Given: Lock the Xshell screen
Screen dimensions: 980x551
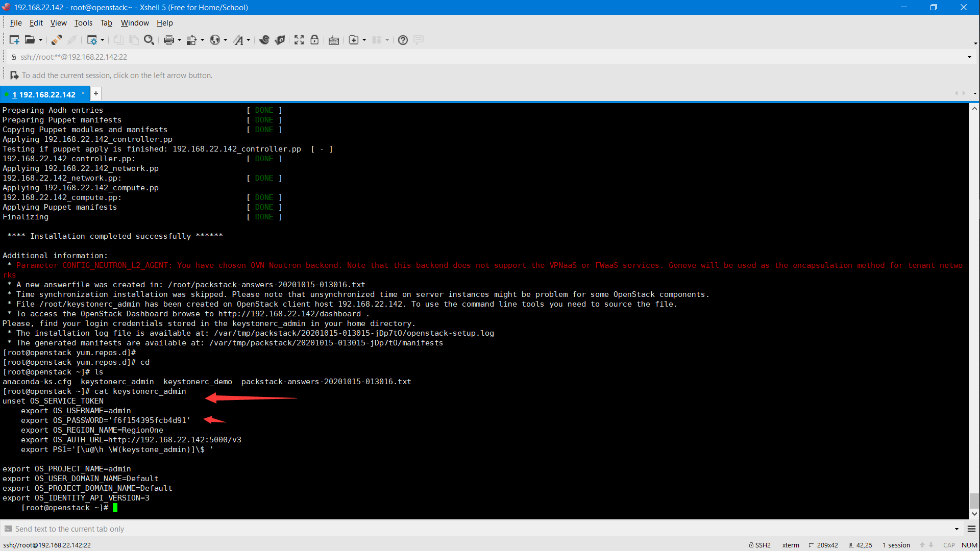Looking at the screenshot, I should pyautogui.click(x=314, y=40).
